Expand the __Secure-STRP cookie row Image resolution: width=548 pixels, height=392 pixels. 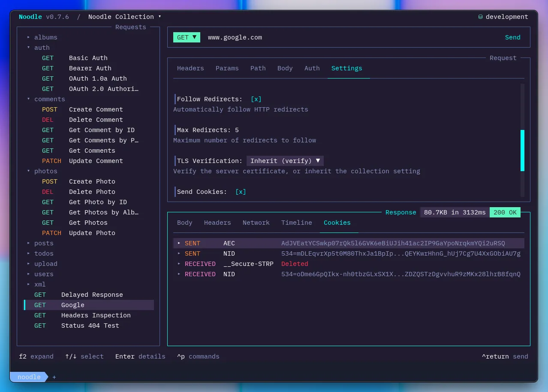pos(349,264)
